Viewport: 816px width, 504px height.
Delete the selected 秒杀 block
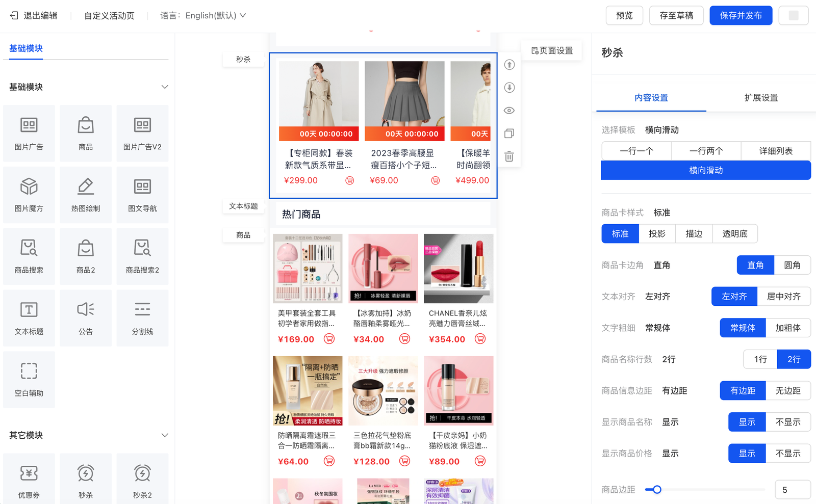coord(509,156)
